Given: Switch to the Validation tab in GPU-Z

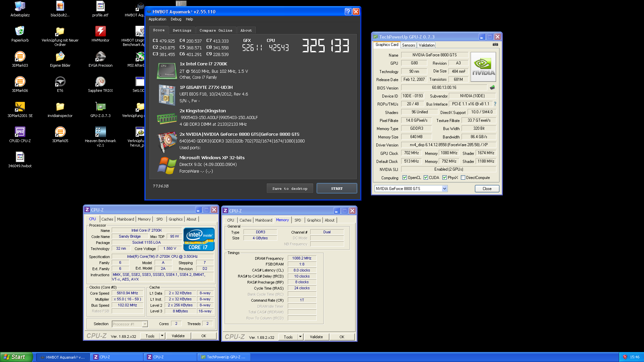Looking at the screenshot, I should point(426,45).
